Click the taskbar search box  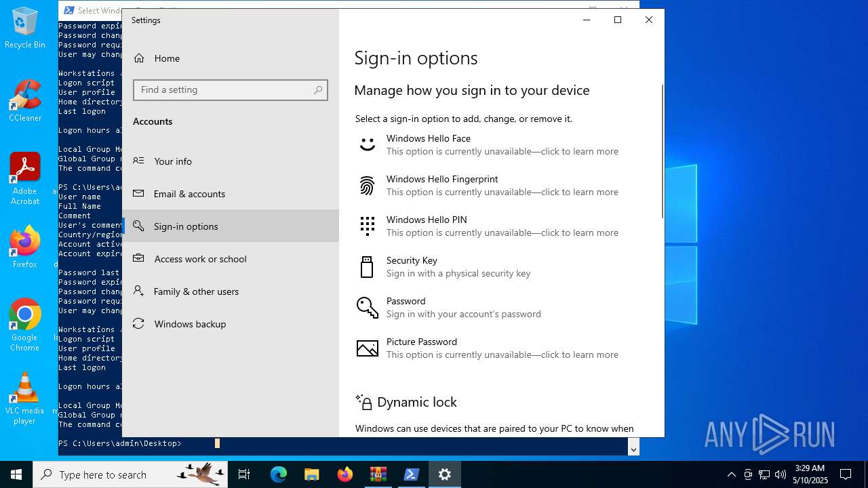point(130,474)
